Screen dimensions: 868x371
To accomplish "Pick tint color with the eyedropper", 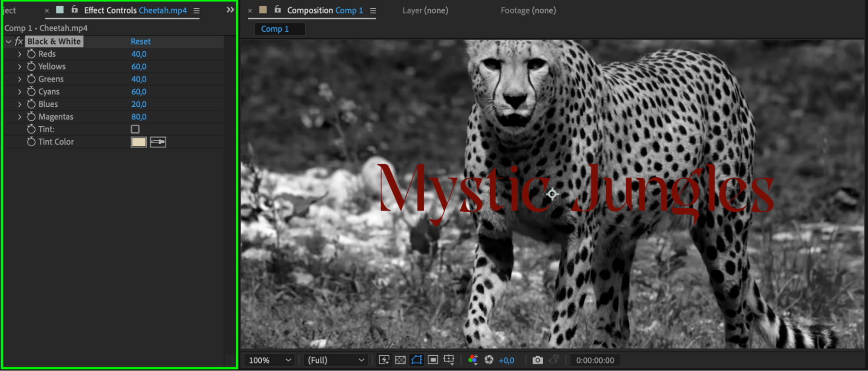I will pyautogui.click(x=158, y=142).
